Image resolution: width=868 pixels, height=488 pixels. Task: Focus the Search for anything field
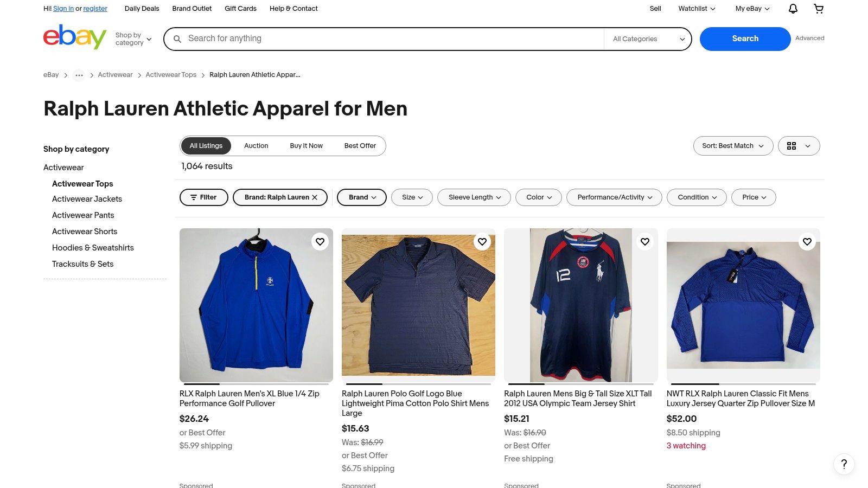pyautogui.click(x=391, y=38)
